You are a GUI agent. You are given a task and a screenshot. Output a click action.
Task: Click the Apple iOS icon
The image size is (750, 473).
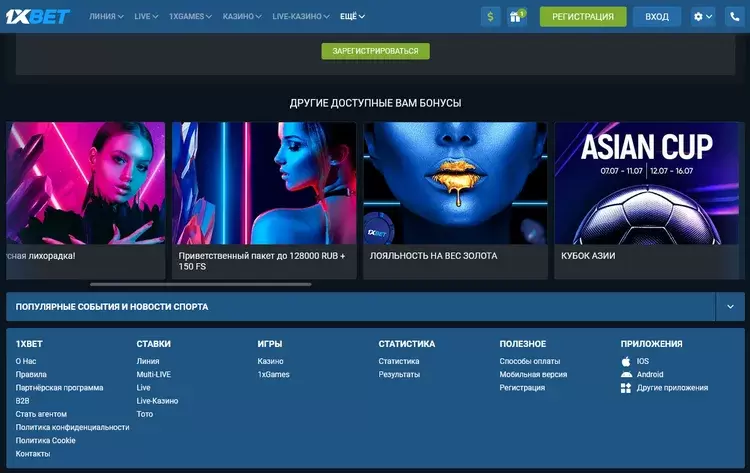tap(626, 361)
